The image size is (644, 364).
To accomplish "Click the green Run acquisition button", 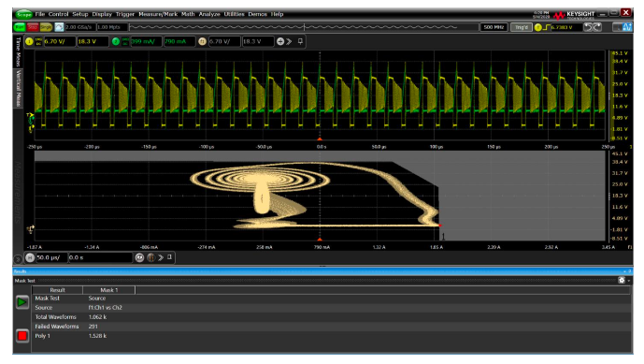I will [x=20, y=27].
